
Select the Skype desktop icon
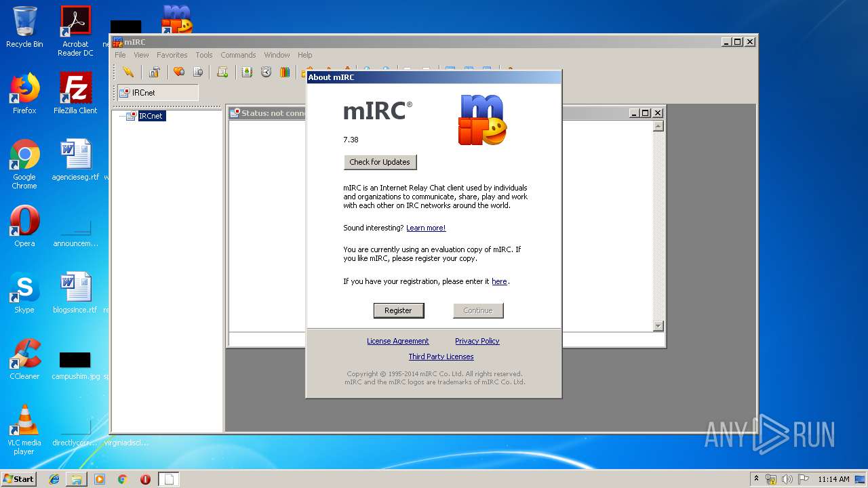[24, 293]
